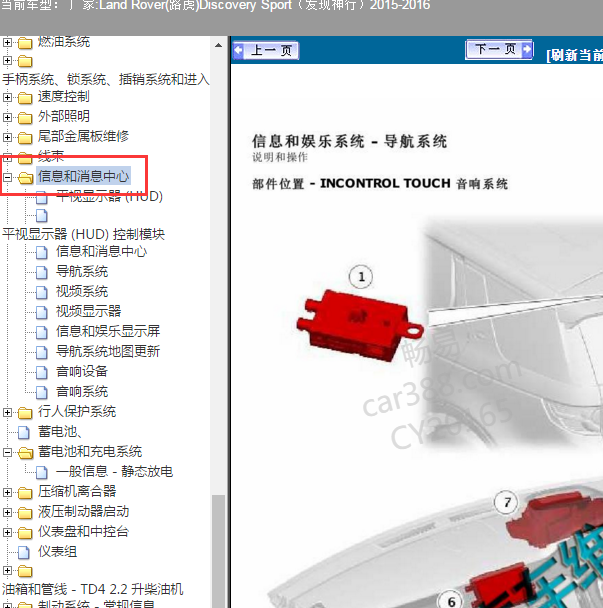This screenshot has width=603, height=608.
Task: Select 油箱和管线 - TD4 2.2 升柴油机 entry
Action: click(x=92, y=589)
